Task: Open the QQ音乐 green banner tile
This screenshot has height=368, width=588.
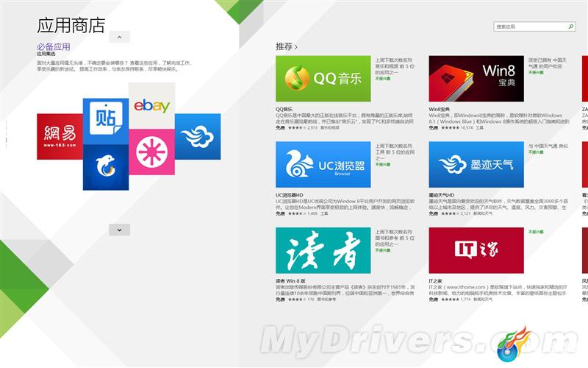Action: click(323, 79)
